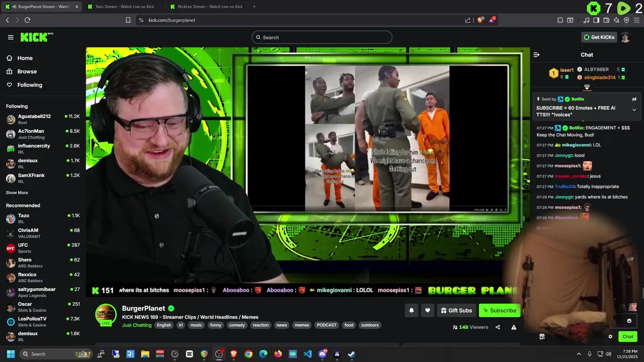Viewport: 644px width, 362px height.
Task: Share the stream icon
Action: pyautogui.click(x=498, y=327)
